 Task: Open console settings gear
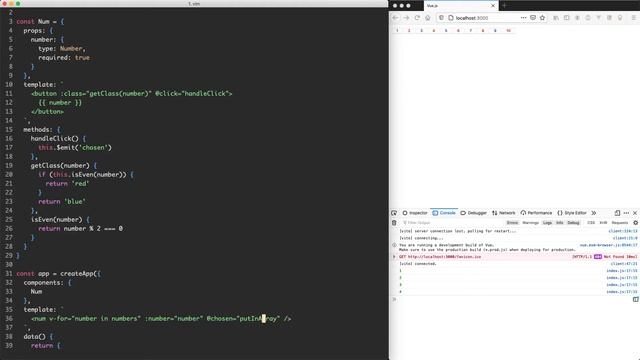tap(635, 223)
